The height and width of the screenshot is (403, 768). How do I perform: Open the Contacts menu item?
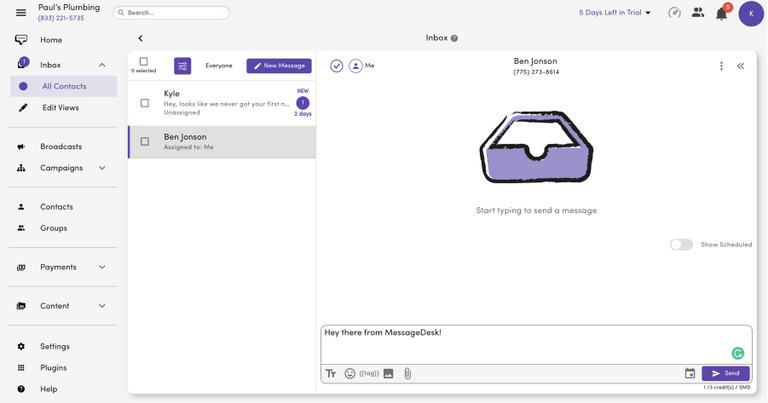pos(56,207)
